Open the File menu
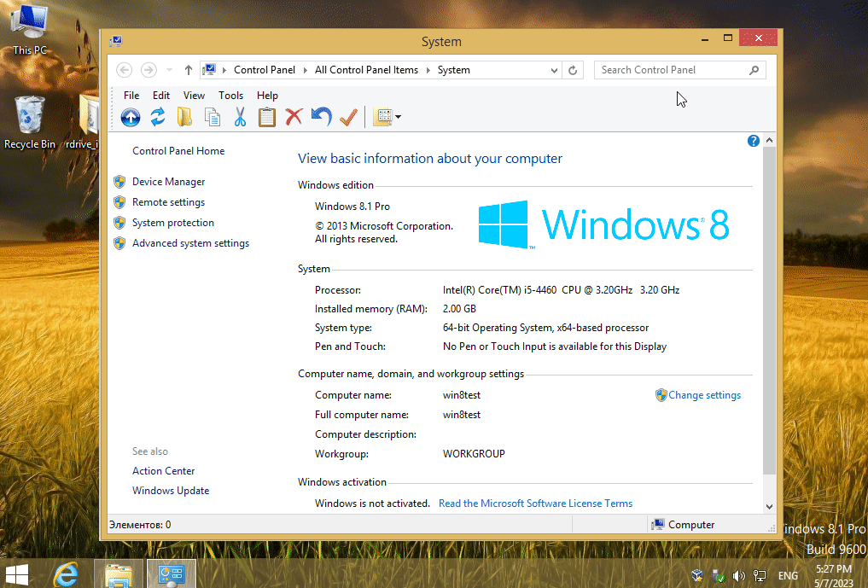The width and height of the screenshot is (868, 588). [131, 96]
